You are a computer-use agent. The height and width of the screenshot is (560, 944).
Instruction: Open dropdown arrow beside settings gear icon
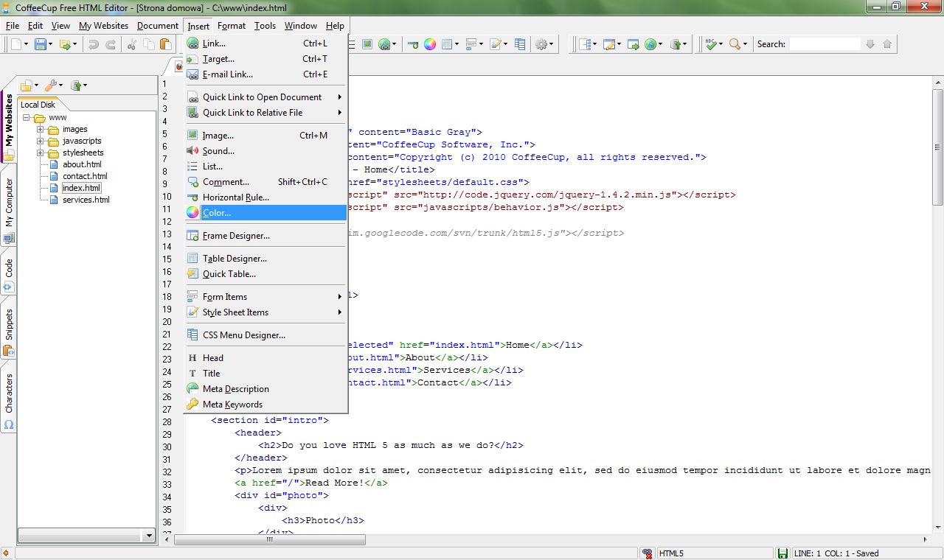tap(552, 44)
